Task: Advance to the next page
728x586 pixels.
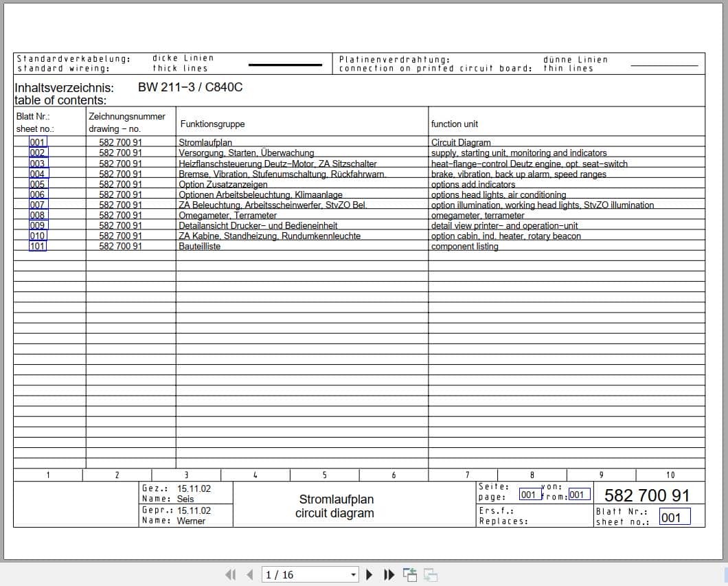Action: 369,575
